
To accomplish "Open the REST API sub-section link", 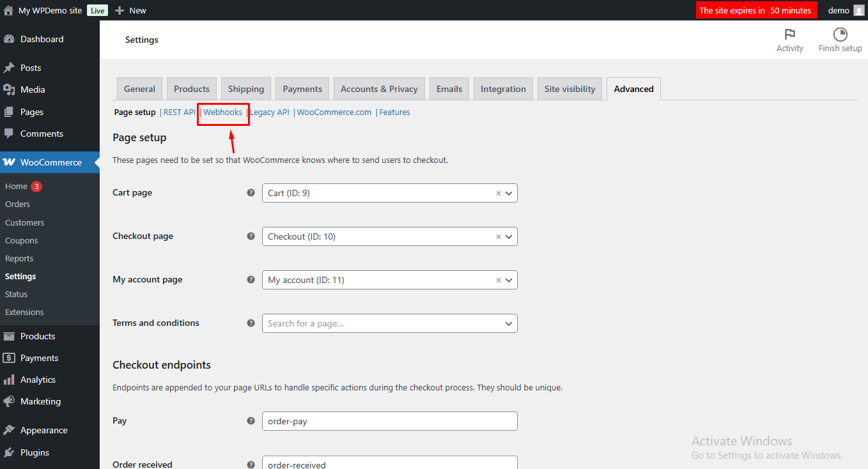I will coord(179,112).
